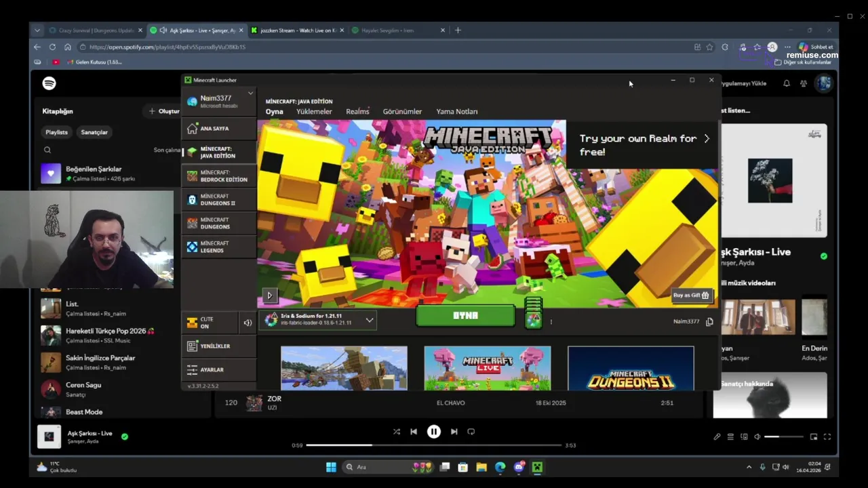Mute launcher sound with speaker icon
Image resolution: width=868 pixels, height=488 pixels.
click(248, 323)
